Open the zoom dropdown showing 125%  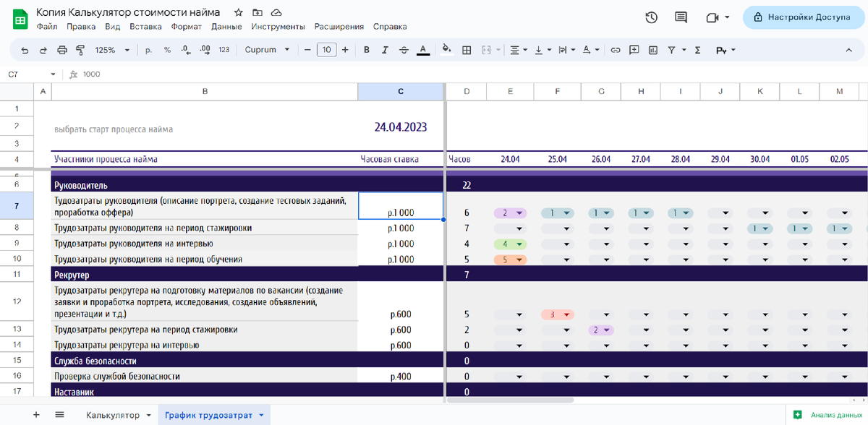pyautogui.click(x=112, y=50)
